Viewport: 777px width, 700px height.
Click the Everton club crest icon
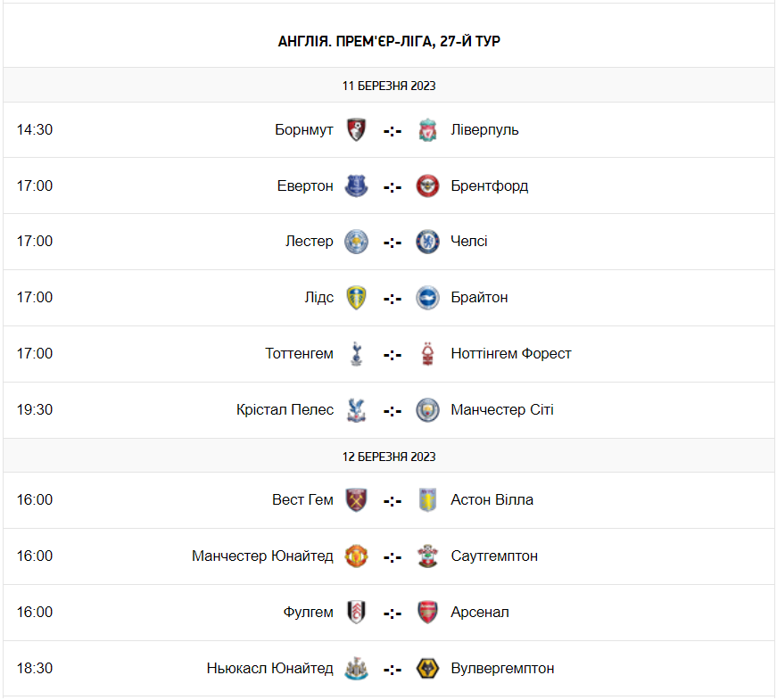(x=357, y=186)
